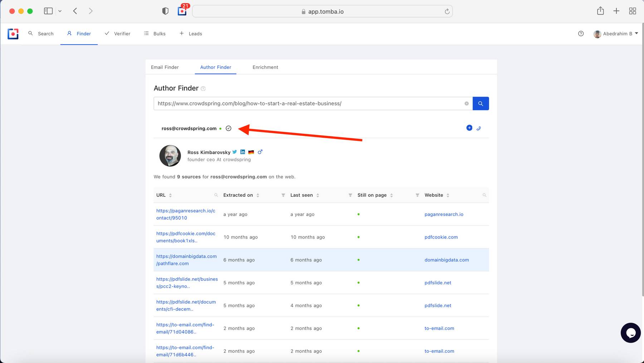The width and height of the screenshot is (644, 363).
Task: Open the Finder nav item
Action: click(x=79, y=34)
